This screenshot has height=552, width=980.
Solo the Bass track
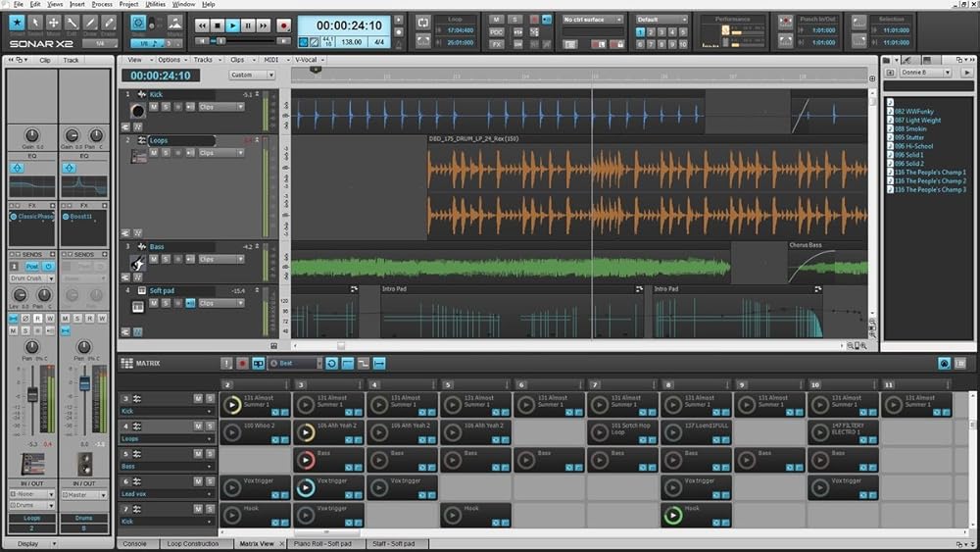tap(166, 259)
